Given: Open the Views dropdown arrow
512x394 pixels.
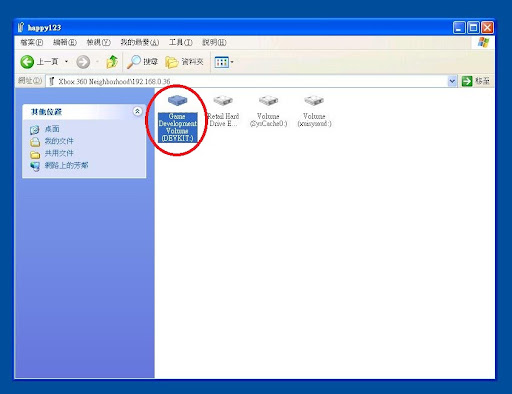Looking at the screenshot, I should pyautogui.click(x=232, y=62).
